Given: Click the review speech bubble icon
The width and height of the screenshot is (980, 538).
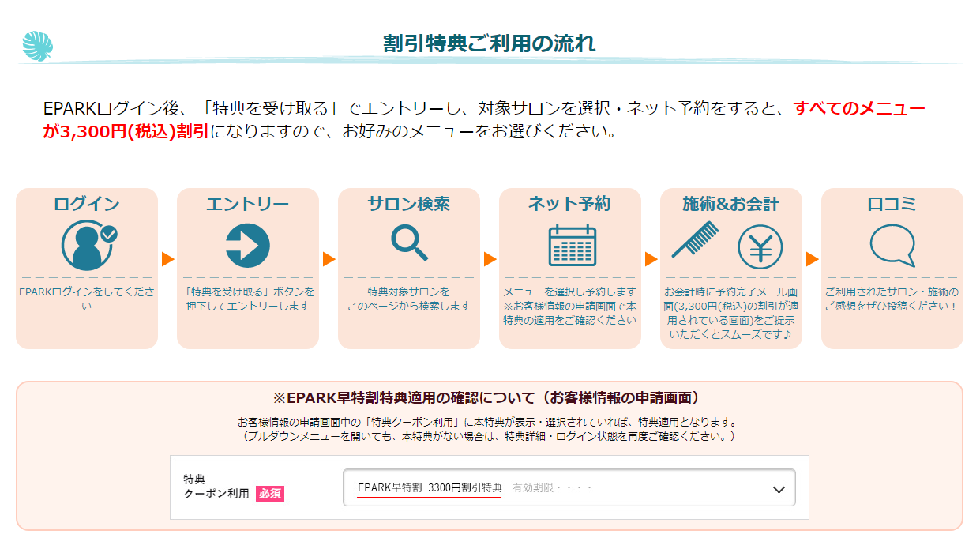Looking at the screenshot, I should (892, 246).
